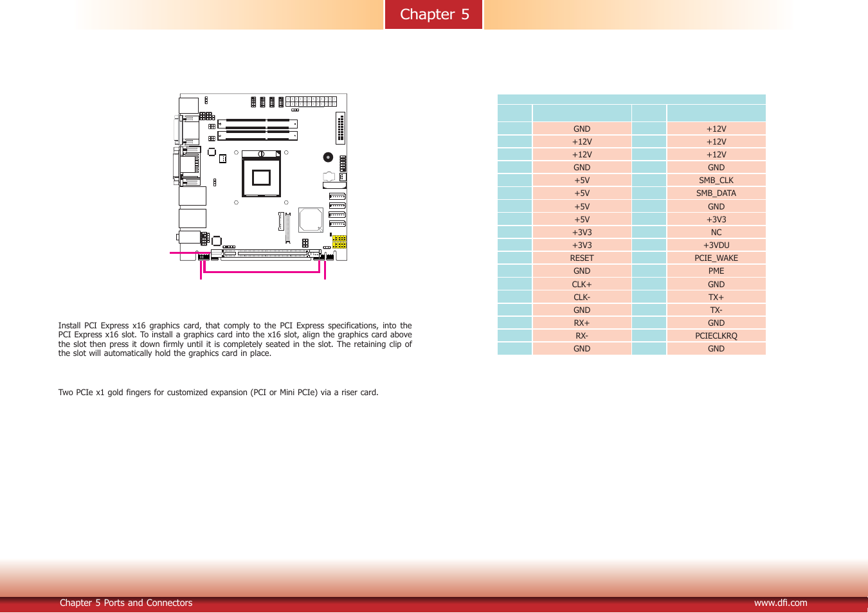Select the RX+ table cell
Screen dimensions: 868x613
click(x=582, y=323)
